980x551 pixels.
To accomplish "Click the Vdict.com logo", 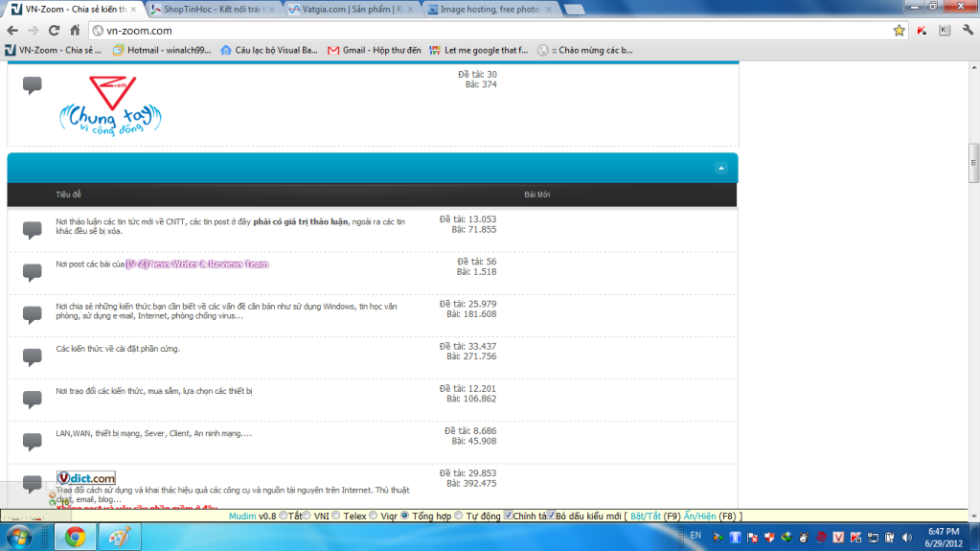I will point(85,478).
